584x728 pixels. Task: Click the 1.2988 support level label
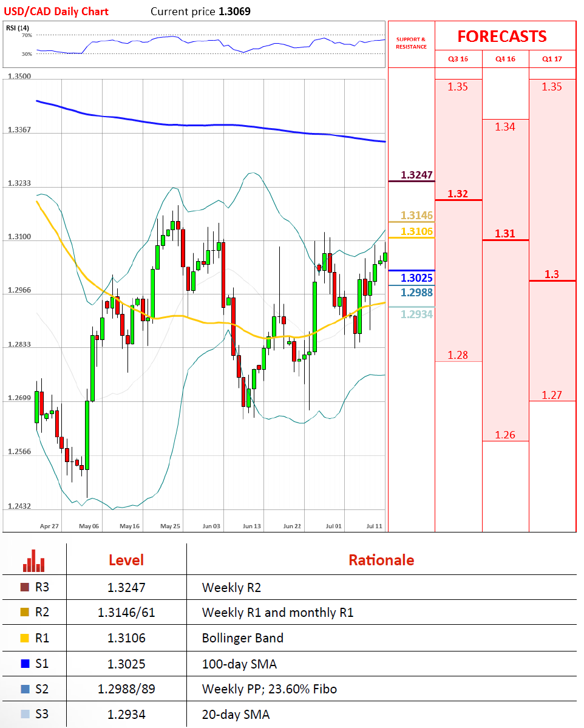click(416, 293)
